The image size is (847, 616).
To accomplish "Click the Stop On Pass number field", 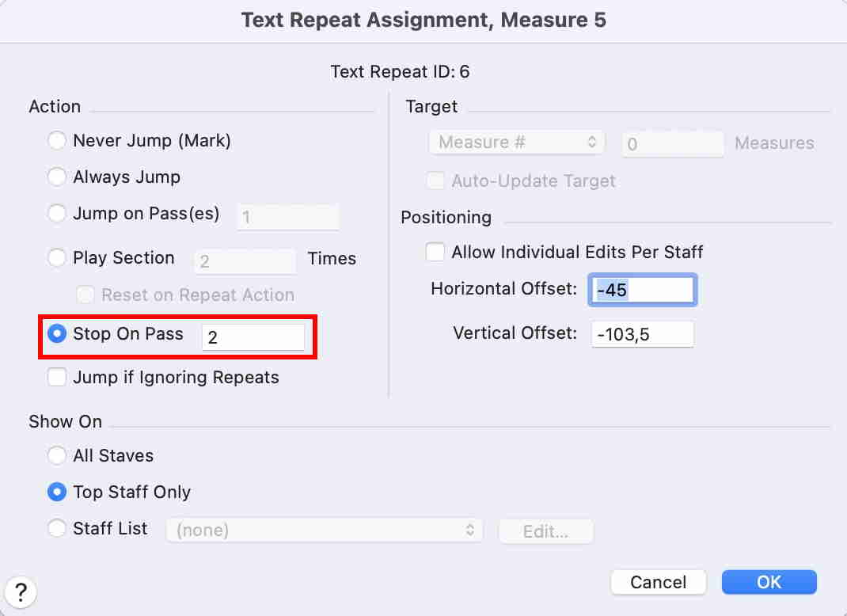I will 253,337.
